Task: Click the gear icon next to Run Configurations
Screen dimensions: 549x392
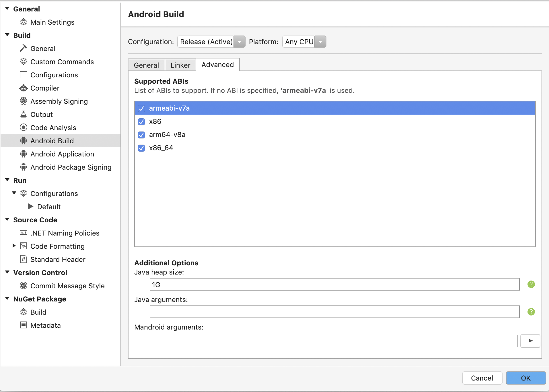Action: point(24,193)
